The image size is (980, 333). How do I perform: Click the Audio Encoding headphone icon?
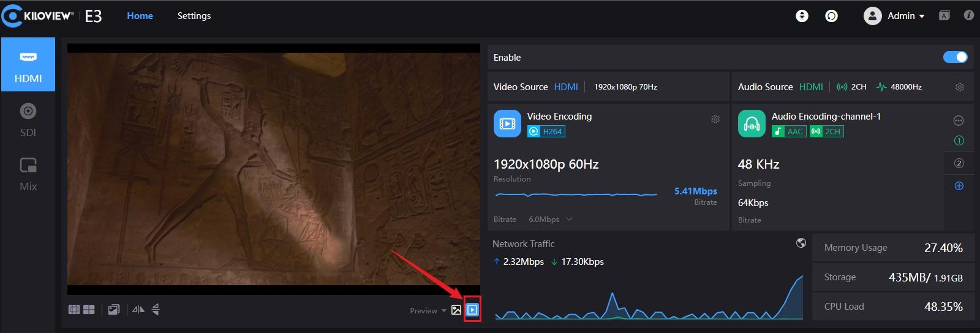(x=752, y=124)
